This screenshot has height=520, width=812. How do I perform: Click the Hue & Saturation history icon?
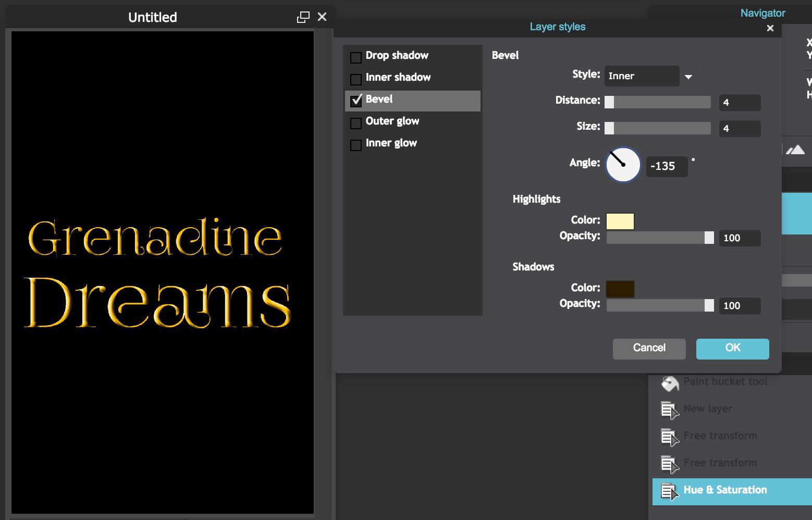(x=669, y=491)
